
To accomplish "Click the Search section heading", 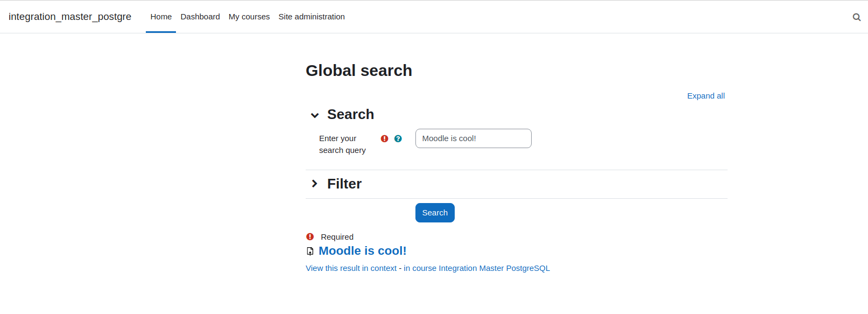I will point(350,114).
